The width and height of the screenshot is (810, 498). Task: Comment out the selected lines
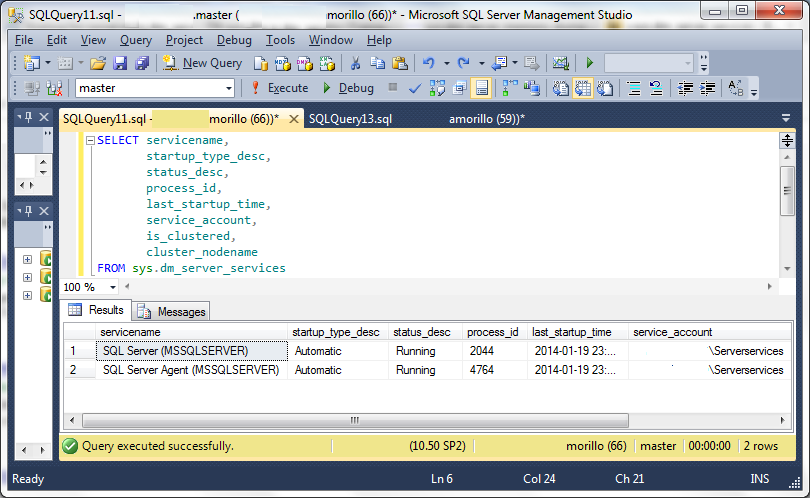click(x=634, y=88)
